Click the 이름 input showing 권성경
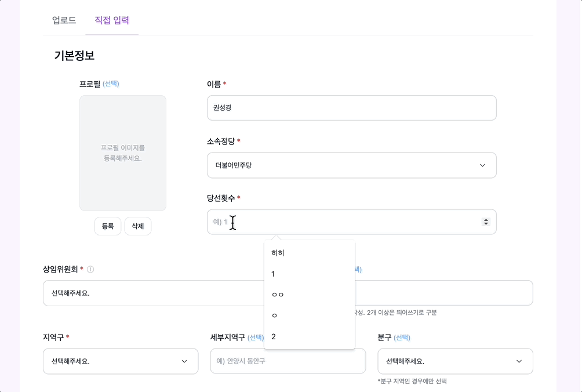582x392 pixels. click(352, 108)
